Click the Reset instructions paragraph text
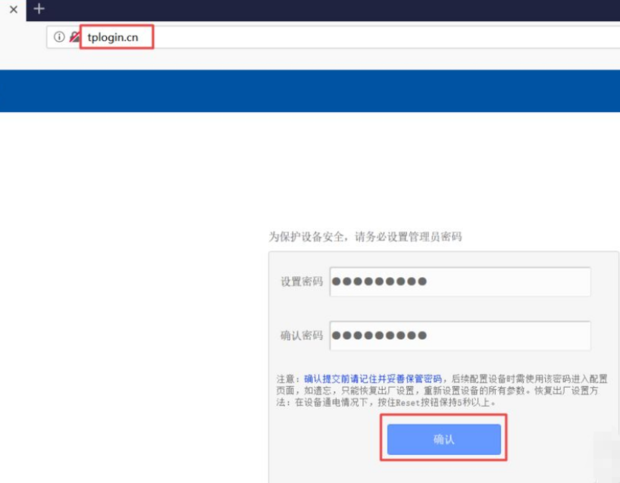Screen dimensions: 620x483 [x=440, y=402]
